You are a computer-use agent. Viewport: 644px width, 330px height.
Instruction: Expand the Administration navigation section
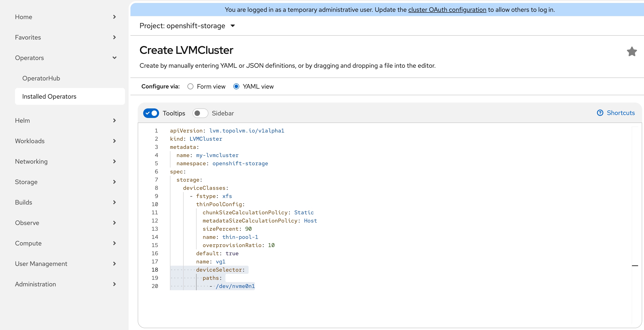click(x=66, y=285)
